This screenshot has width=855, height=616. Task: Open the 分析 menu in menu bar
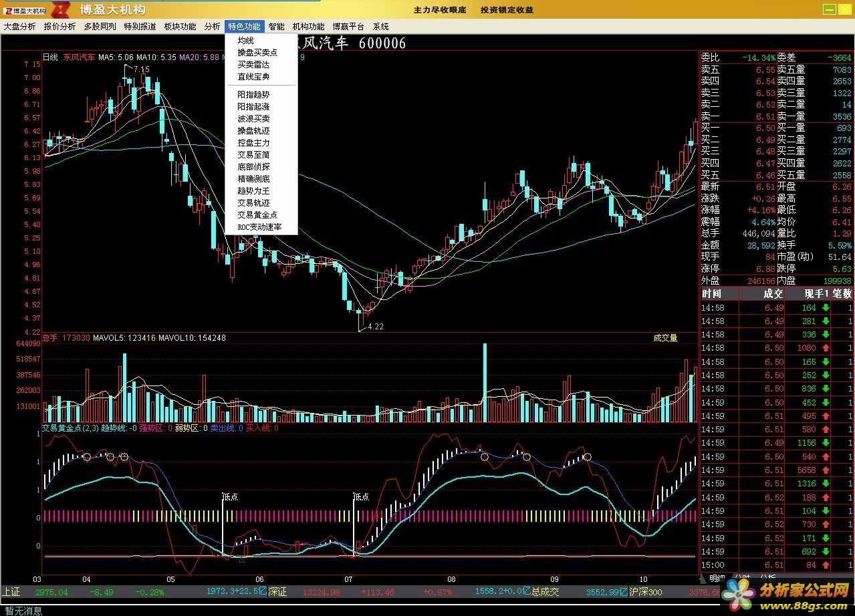(213, 27)
